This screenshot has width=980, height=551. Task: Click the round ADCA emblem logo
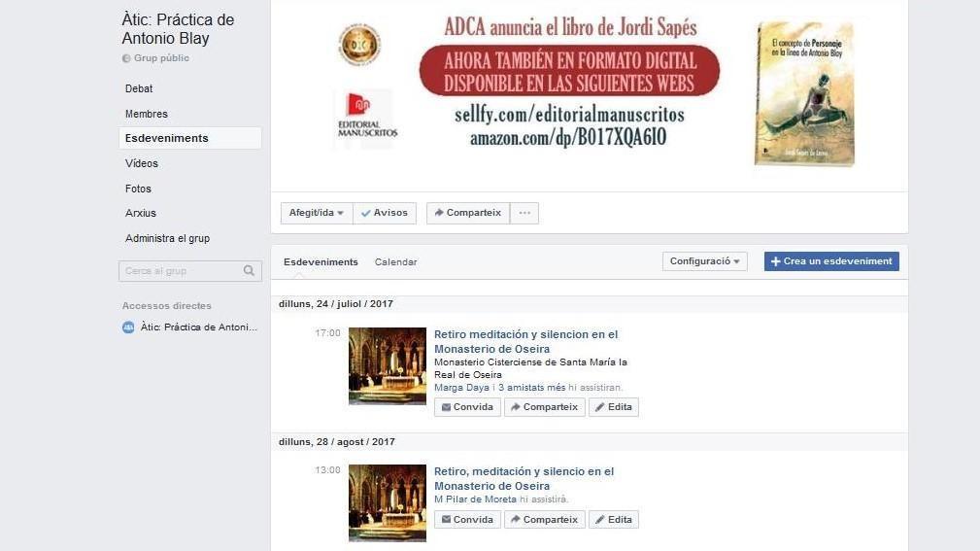(359, 45)
